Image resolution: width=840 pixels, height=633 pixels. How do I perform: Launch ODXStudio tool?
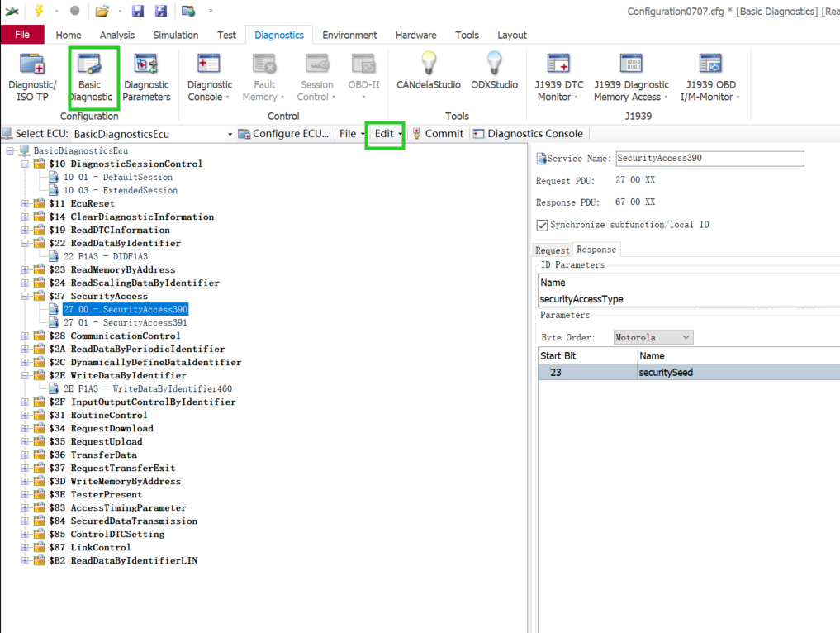click(494, 72)
